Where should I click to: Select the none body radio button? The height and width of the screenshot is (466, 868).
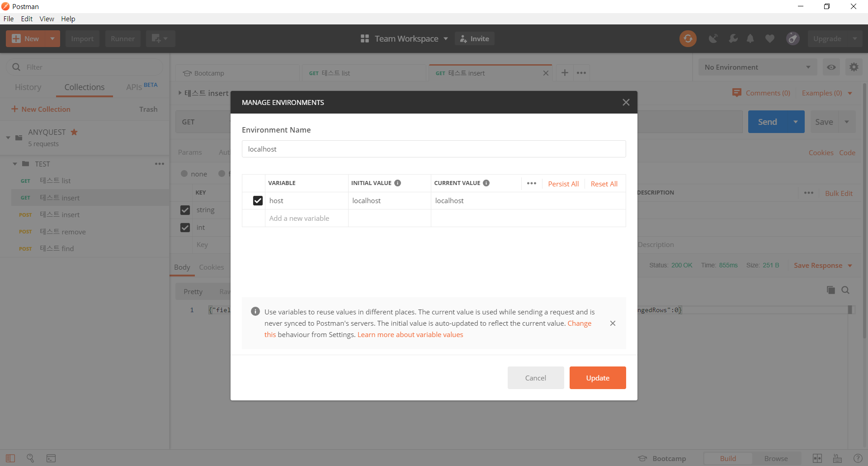(x=184, y=173)
